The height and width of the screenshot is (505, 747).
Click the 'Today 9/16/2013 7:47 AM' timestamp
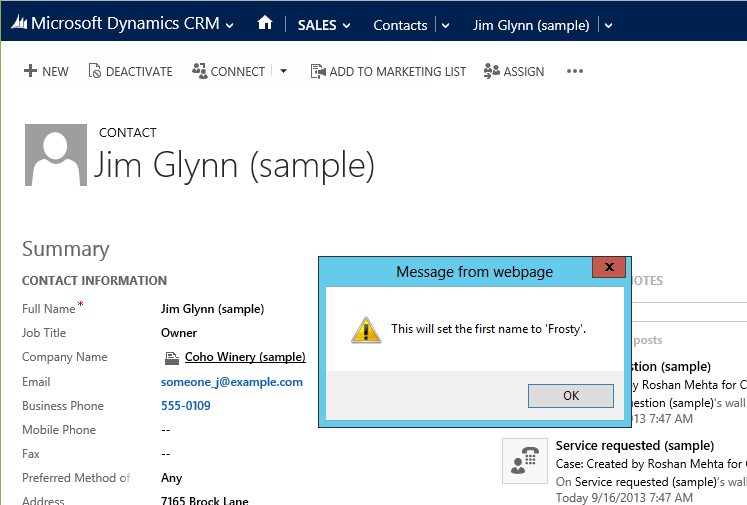[x=624, y=498]
